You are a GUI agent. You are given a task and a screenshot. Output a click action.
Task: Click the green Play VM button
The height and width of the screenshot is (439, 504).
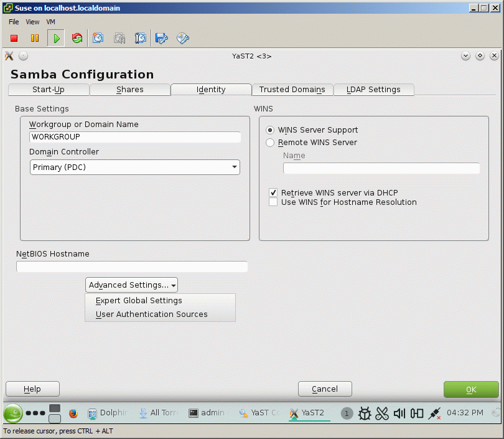56,38
